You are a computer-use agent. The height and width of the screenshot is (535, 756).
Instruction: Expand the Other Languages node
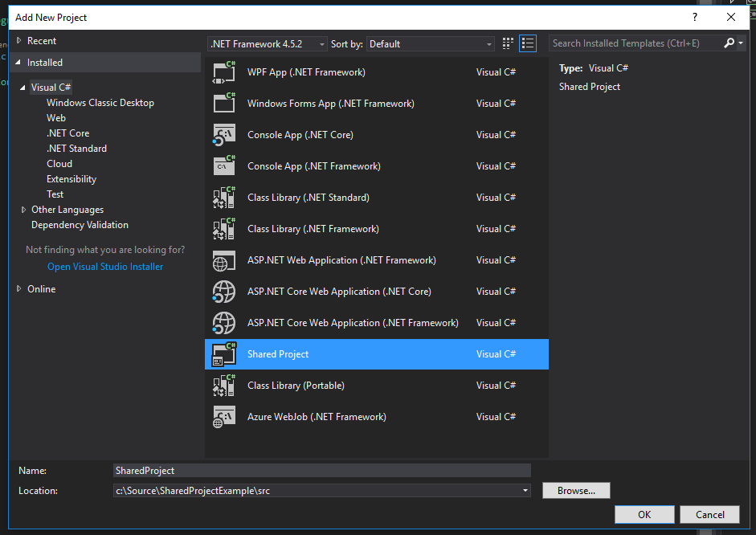23,210
